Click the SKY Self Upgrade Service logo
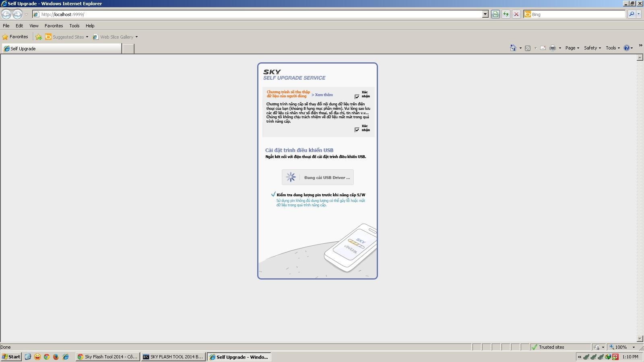 click(294, 75)
